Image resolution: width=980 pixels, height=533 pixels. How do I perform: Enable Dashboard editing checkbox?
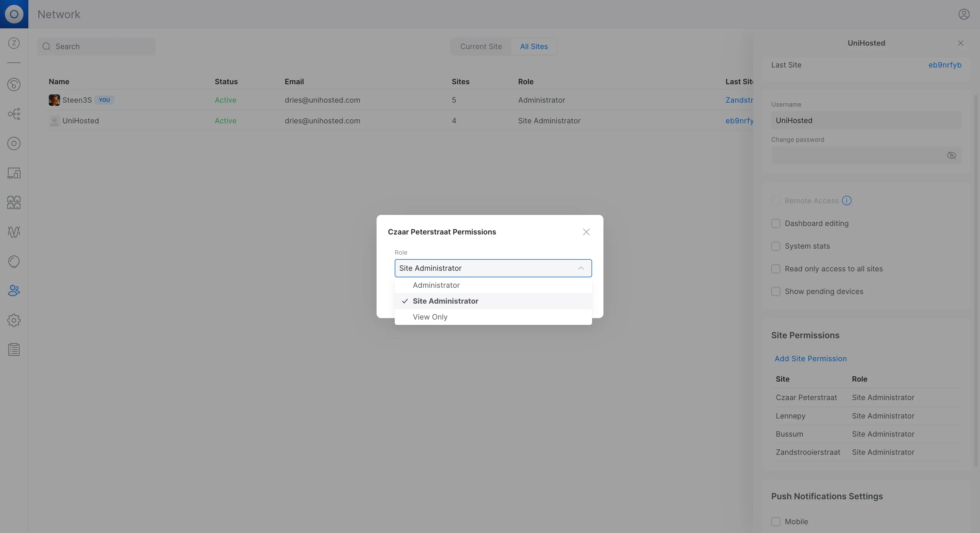tap(776, 223)
